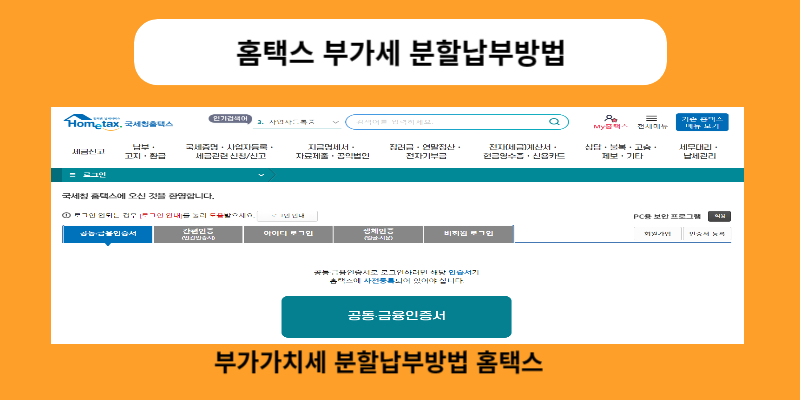This screenshot has width=800, height=400.
Task: Click 인증서 등록 button
Action: tap(706, 234)
